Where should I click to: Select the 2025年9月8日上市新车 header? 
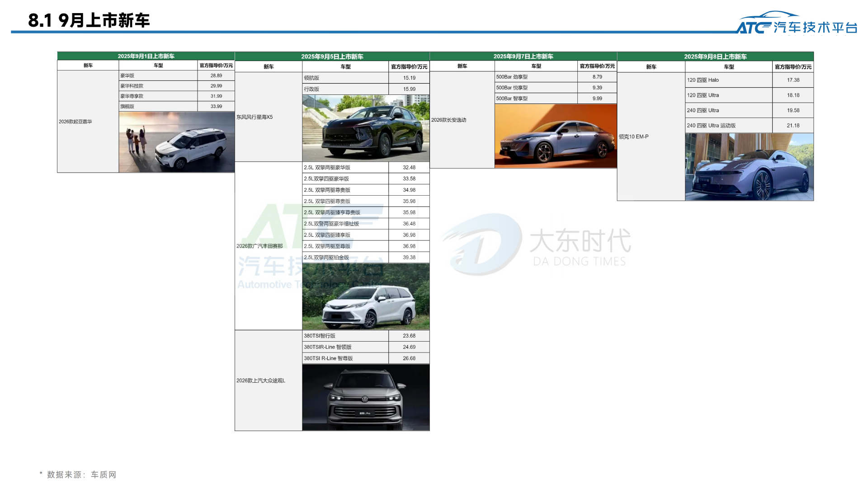click(x=716, y=56)
